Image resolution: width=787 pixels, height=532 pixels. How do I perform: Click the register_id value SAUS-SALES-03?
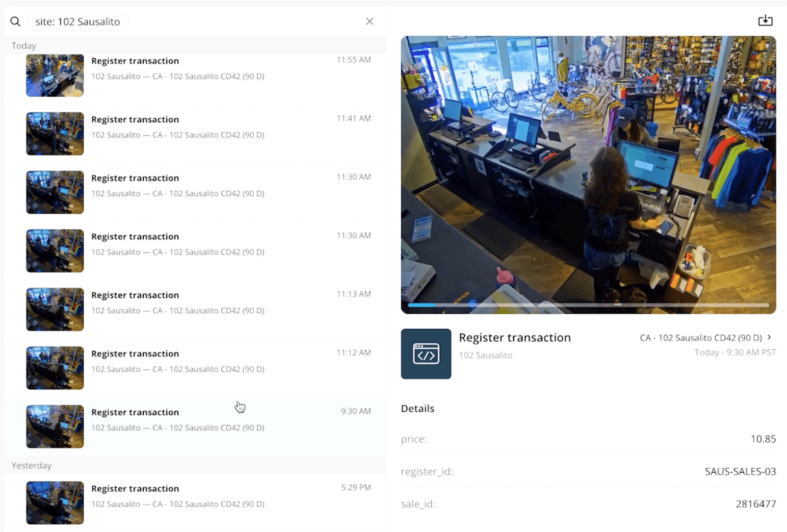pyautogui.click(x=740, y=471)
